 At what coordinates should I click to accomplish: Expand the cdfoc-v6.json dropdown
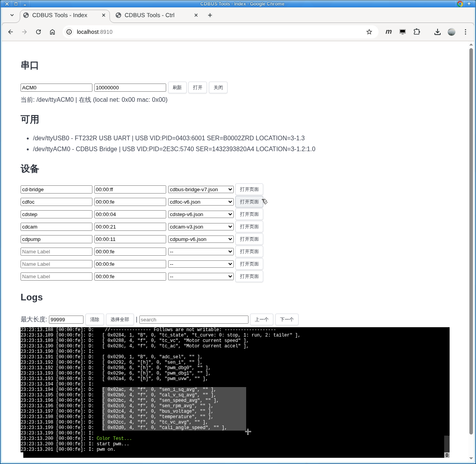pyautogui.click(x=201, y=202)
